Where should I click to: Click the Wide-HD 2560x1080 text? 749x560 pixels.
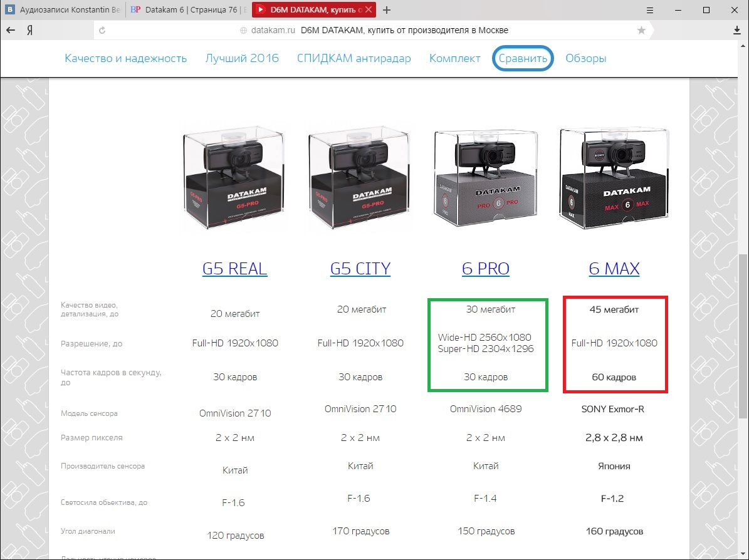coord(485,337)
